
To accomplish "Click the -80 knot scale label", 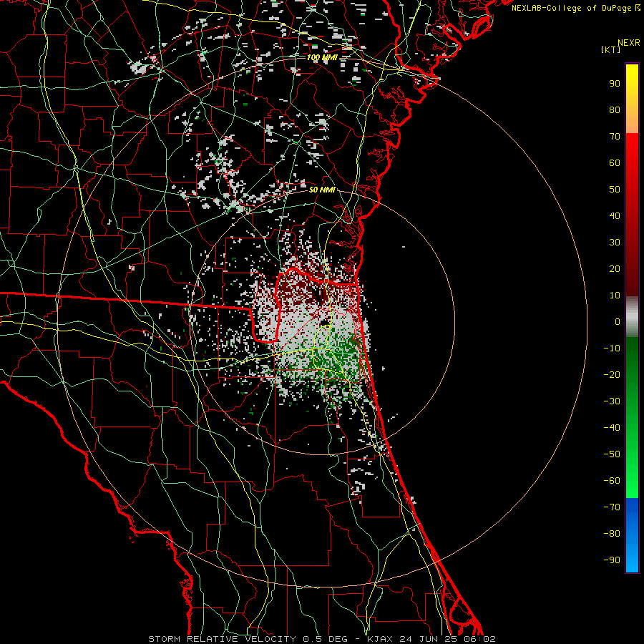I will pos(612,534).
